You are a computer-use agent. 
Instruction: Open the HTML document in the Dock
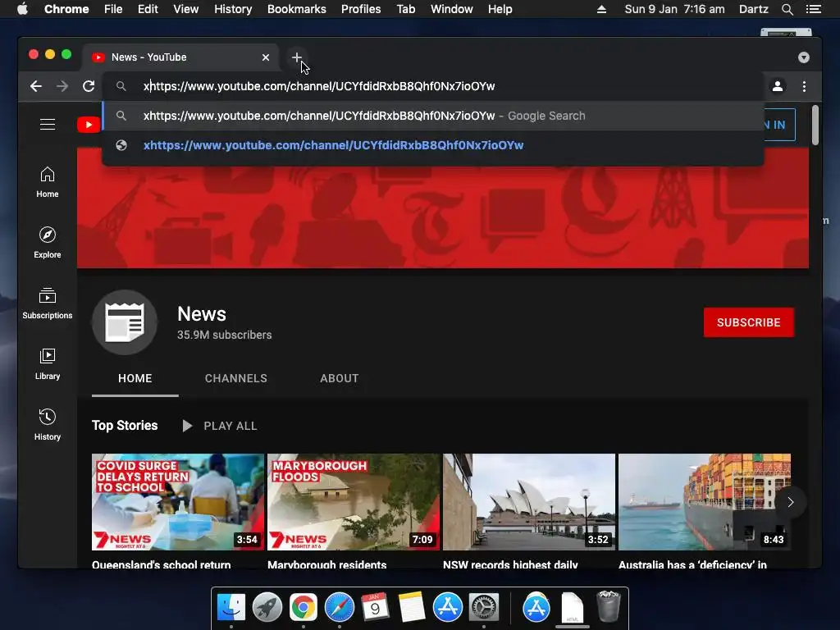tap(572, 608)
